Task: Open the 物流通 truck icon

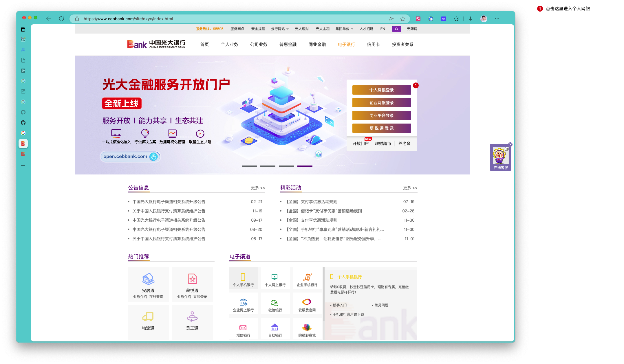Action: click(148, 317)
